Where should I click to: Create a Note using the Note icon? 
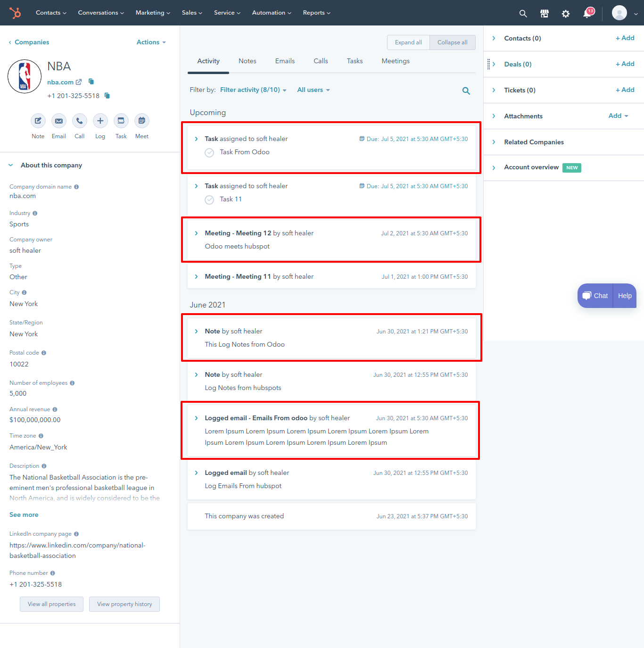[x=38, y=121]
